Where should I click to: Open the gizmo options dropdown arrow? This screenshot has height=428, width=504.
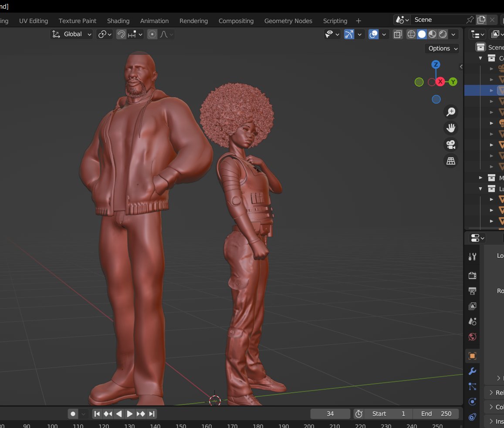pos(359,34)
